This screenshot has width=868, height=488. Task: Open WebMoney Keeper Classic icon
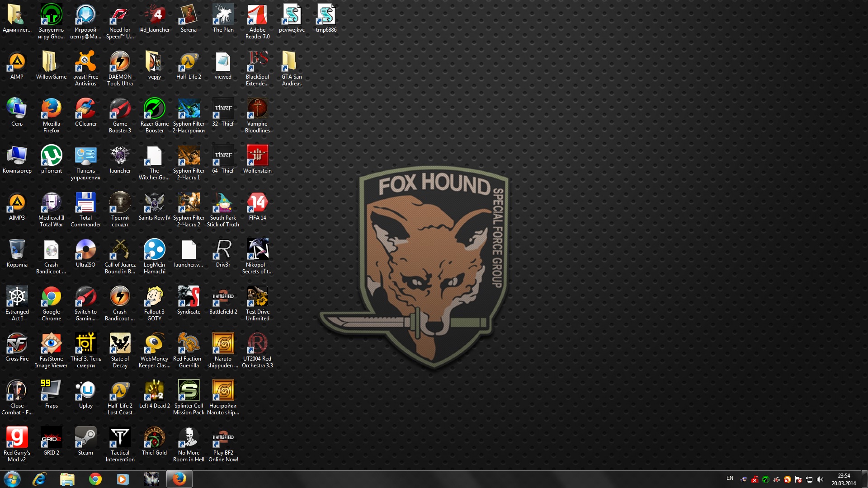tap(154, 350)
